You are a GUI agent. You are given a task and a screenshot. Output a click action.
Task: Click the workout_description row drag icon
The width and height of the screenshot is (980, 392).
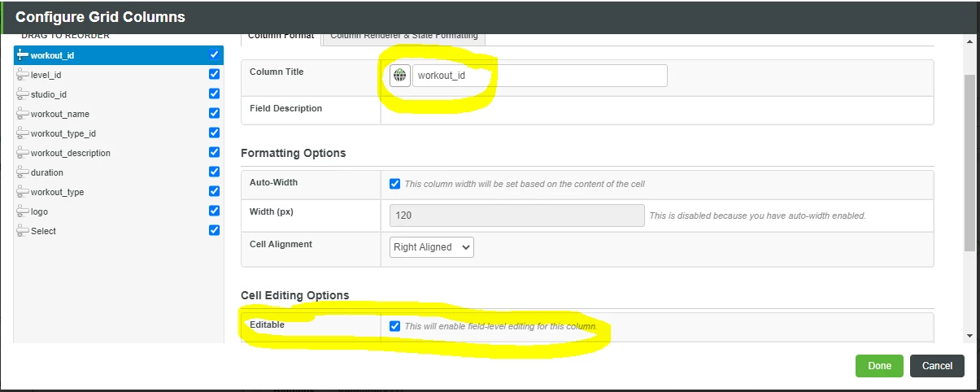pos(22,153)
